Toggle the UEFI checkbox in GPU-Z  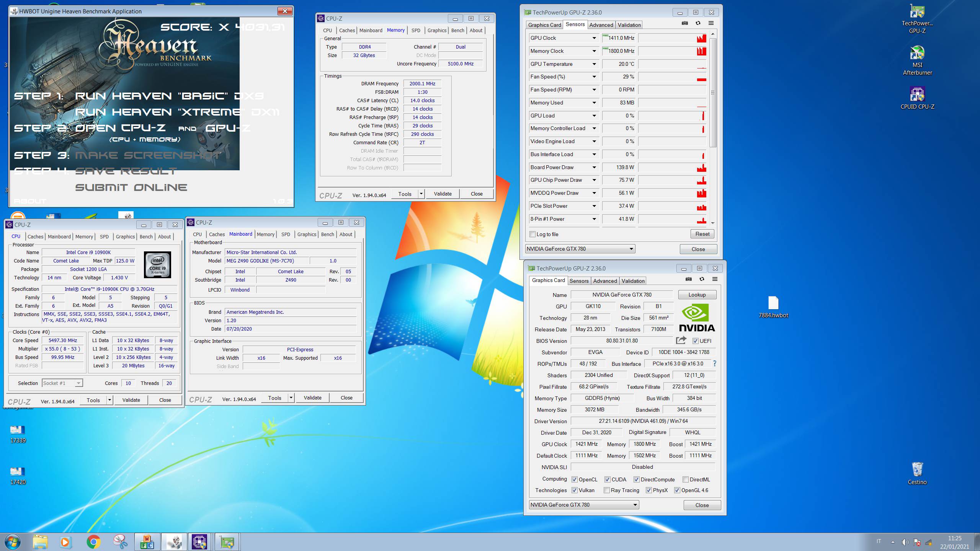pos(696,341)
